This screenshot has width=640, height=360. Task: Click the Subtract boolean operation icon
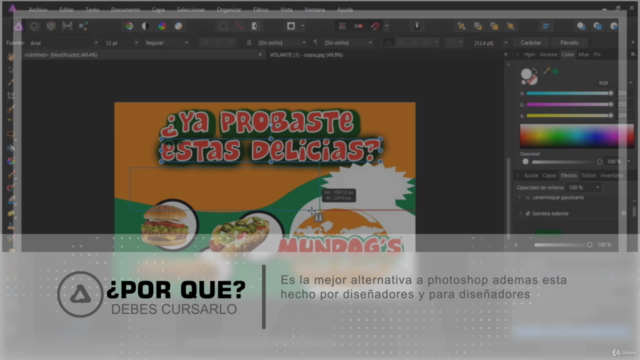(x=598, y=26)
